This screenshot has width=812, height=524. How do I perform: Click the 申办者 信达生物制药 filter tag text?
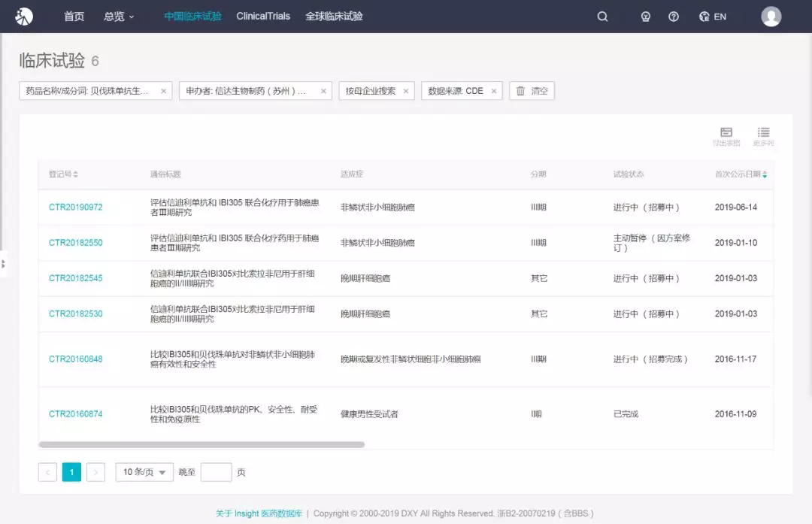246,91
